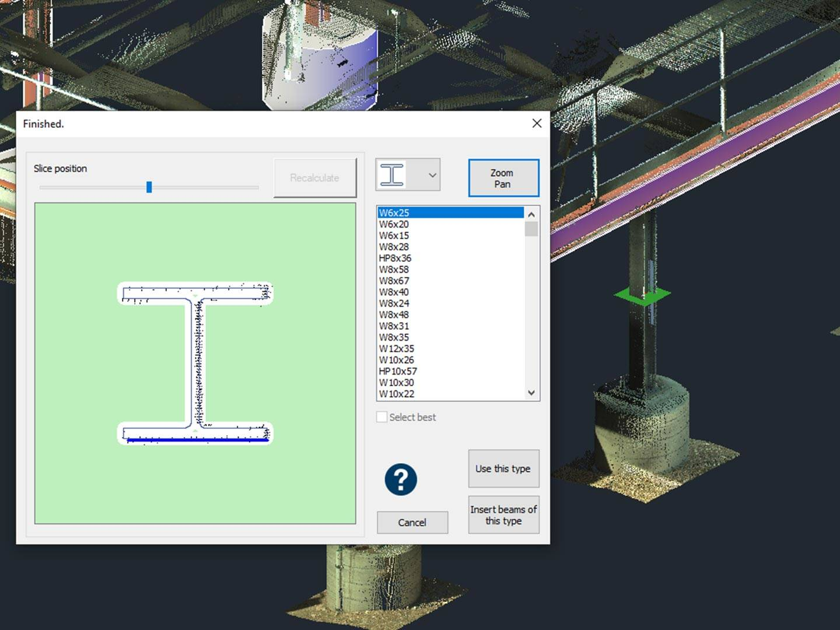Open the help question mark icon
This screenshot has width=840, height=630.
pyautogui.click(x=401, y=480)
